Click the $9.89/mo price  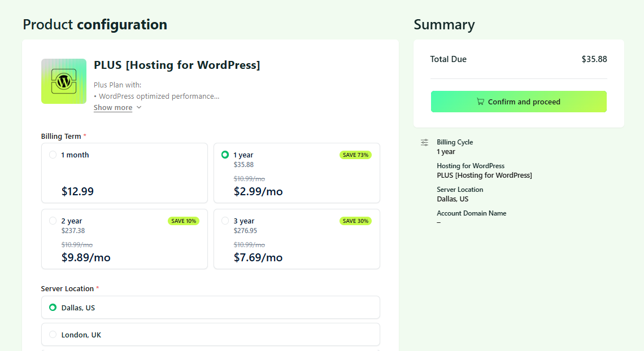click(x=86, y=257)
